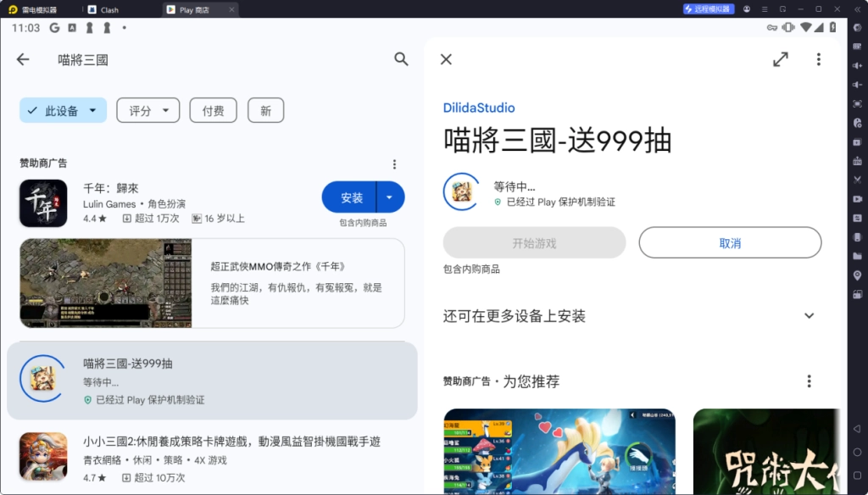Viewport: 868px width, 495px height.
Task: Switch to the Play 商店 tab
Action: click(x=194, y=9)
